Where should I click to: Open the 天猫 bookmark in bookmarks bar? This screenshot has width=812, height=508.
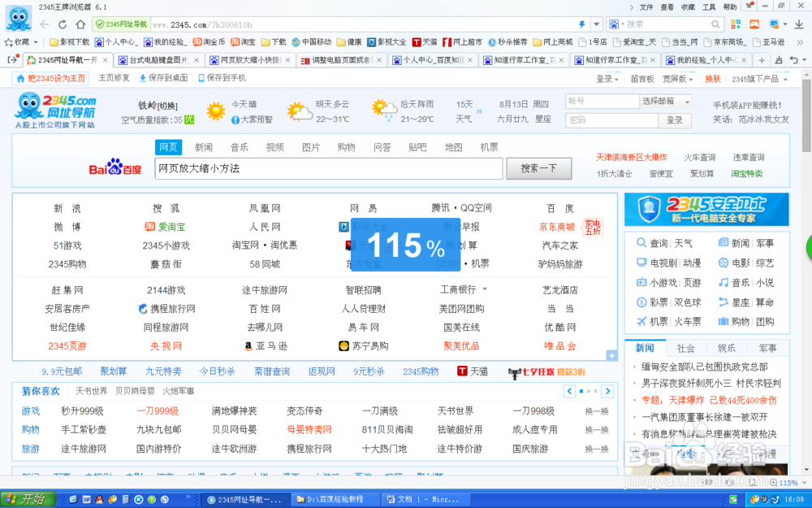pos(425,42)
